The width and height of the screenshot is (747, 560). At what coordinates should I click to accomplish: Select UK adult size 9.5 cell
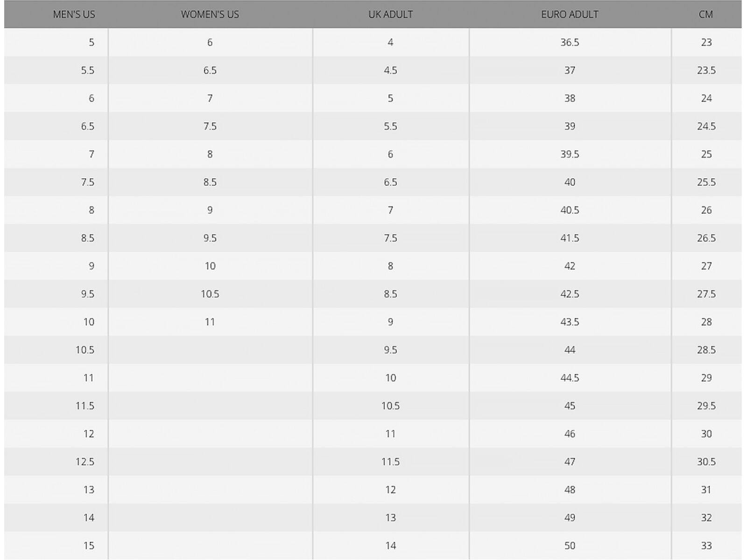(391, 350)
